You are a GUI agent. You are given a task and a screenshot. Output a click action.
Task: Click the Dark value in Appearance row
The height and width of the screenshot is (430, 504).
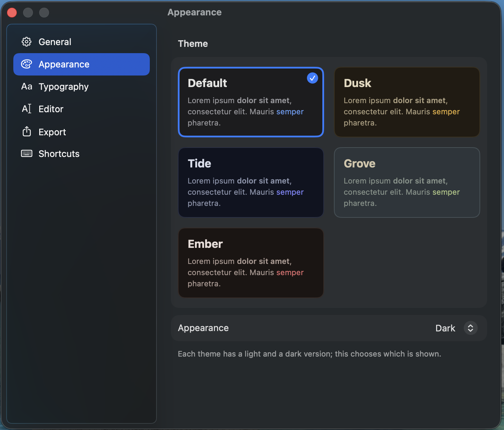pyautogui.click(x=445, y=328)
